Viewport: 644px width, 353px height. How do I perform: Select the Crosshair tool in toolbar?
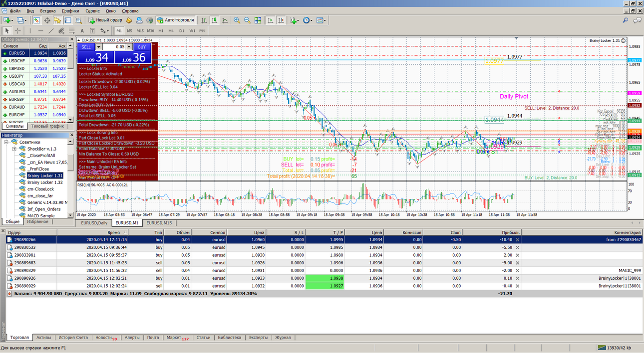(17, 31)
